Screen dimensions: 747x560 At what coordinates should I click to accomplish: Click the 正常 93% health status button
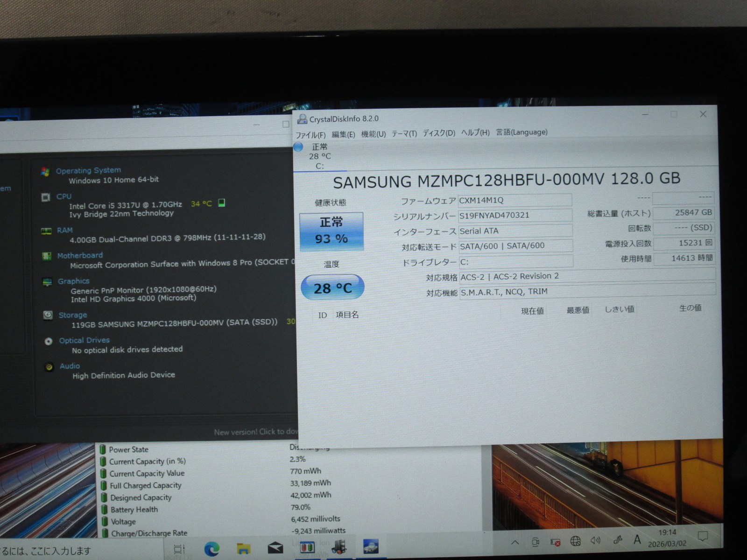331,231
